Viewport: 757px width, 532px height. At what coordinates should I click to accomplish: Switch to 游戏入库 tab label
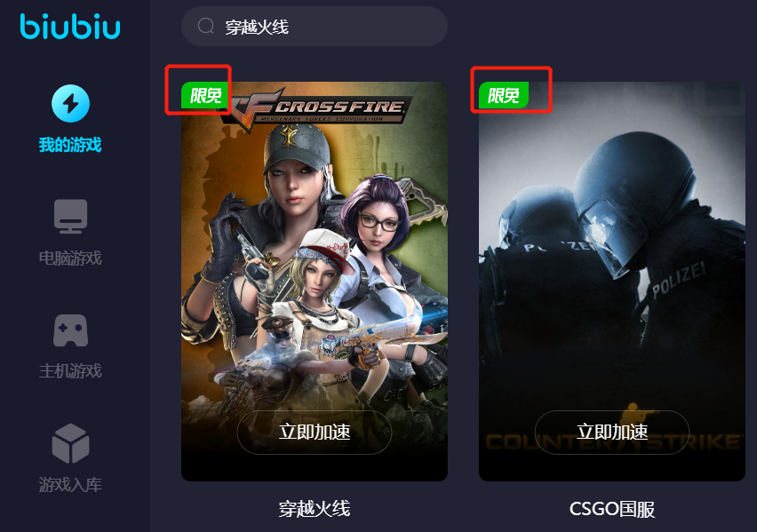(70, 484)
